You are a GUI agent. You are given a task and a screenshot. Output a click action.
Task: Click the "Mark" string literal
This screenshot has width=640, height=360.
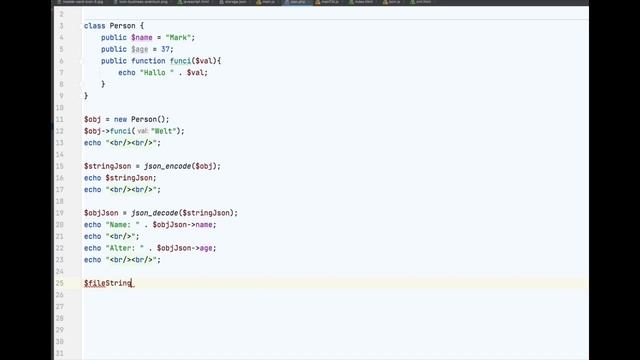(x=178, y=38)
